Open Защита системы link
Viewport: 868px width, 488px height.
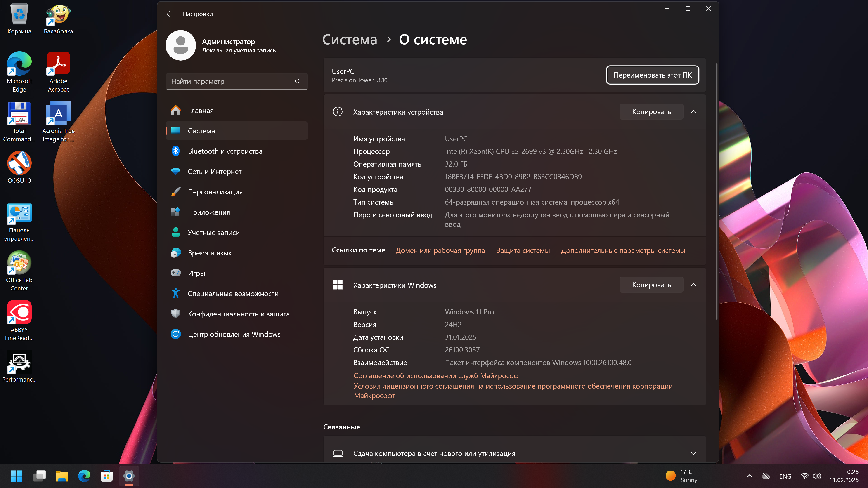click(x=523, y=250)
